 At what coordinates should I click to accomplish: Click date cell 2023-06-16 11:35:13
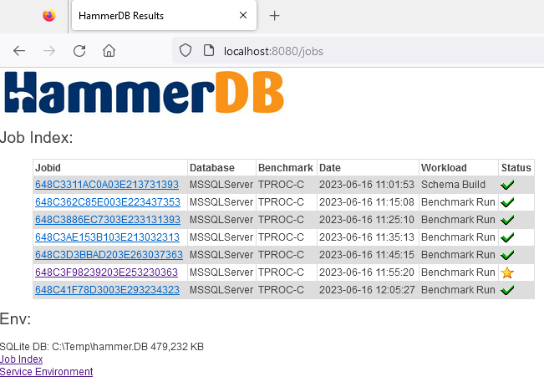click(x=367, y=237)
